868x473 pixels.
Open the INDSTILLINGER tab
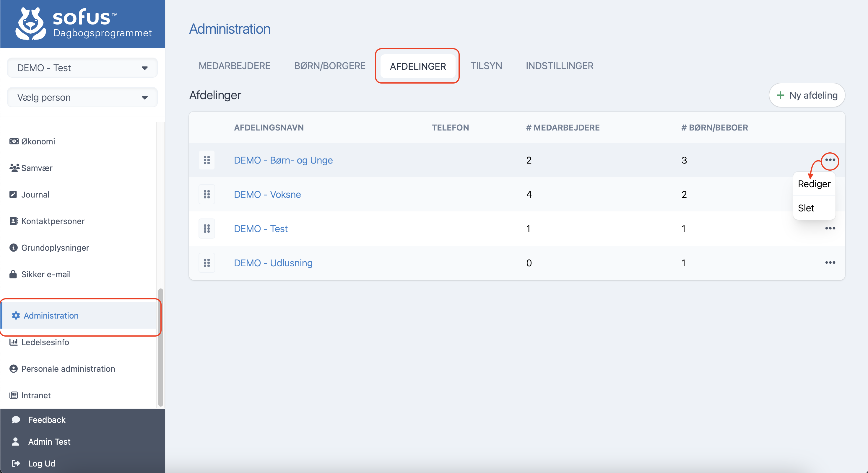coord(559,66)
